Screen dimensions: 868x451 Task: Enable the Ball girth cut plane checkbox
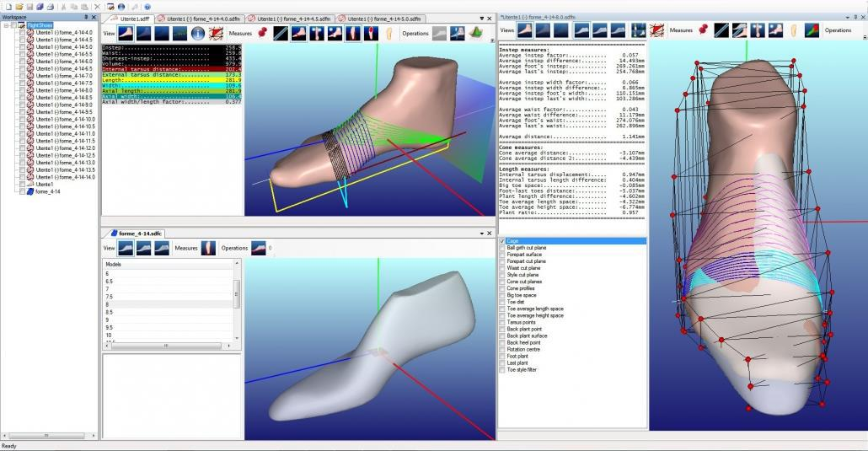pyautogui.click(x=502, y=248)
